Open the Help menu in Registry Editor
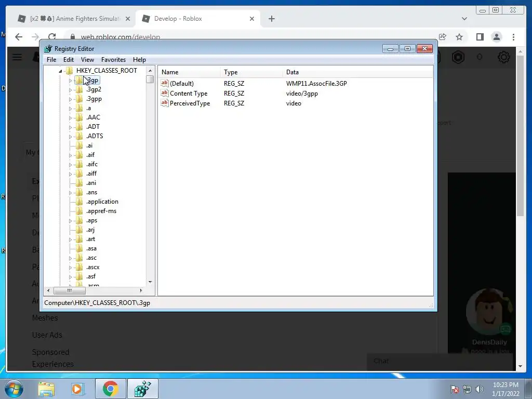The width and height of the screenshot is (532, 399). (x=139, y=60)
